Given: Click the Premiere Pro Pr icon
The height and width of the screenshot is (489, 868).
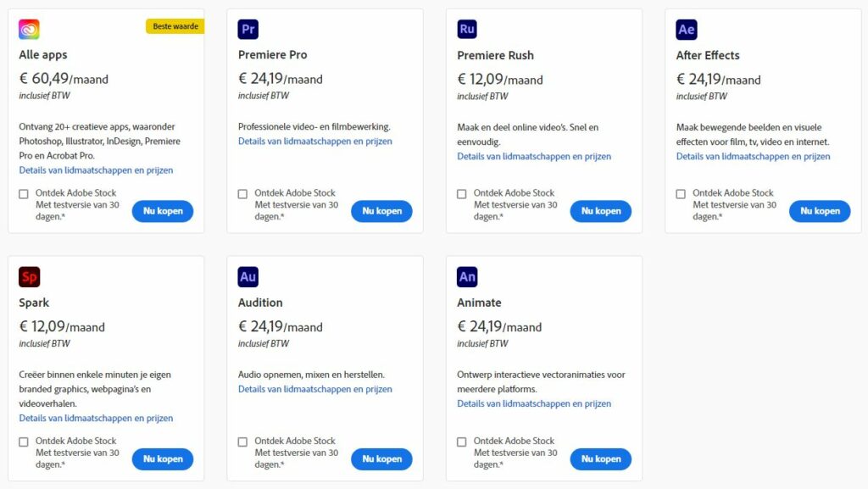Looking at the screenshot, I should [248, 30].
